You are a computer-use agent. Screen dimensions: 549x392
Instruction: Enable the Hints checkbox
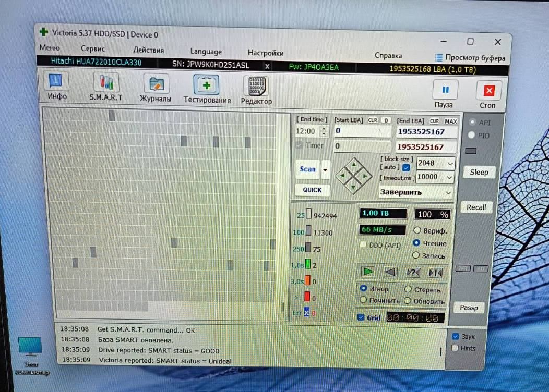coord(455,348)
